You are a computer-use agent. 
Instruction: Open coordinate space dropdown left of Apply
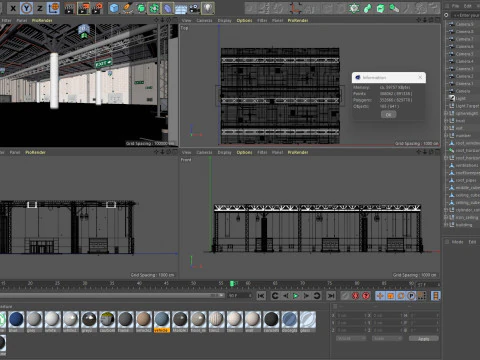point(351,339)
